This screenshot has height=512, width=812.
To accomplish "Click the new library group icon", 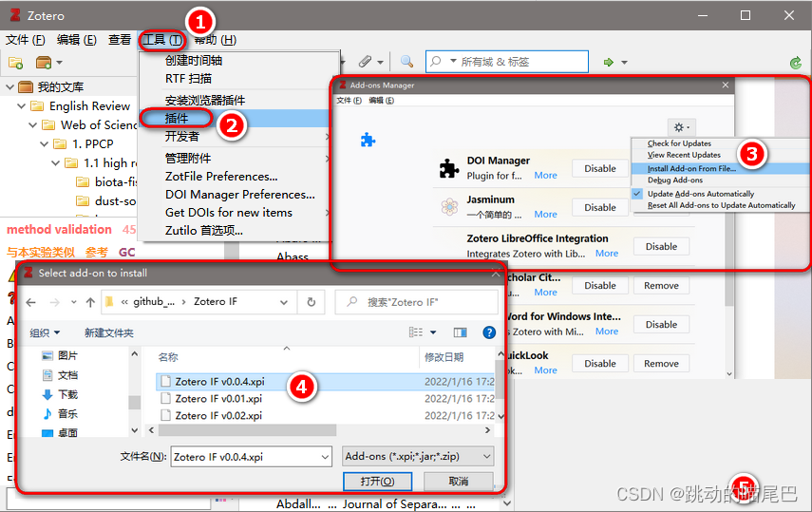I will tap(44, 63).
